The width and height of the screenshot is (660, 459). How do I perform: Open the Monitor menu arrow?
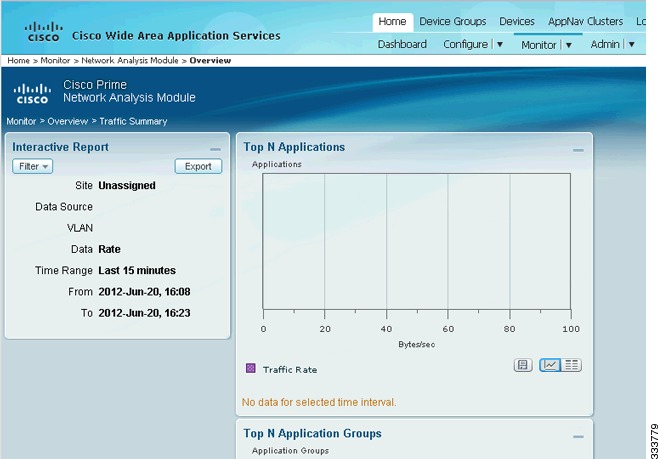click(x=568, y=45)
